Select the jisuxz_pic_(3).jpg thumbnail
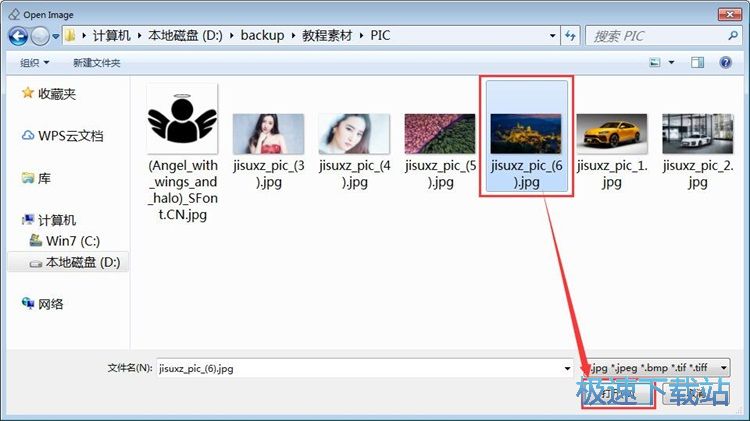Viewport: 750px width, 421px height. tap(268, 134)
